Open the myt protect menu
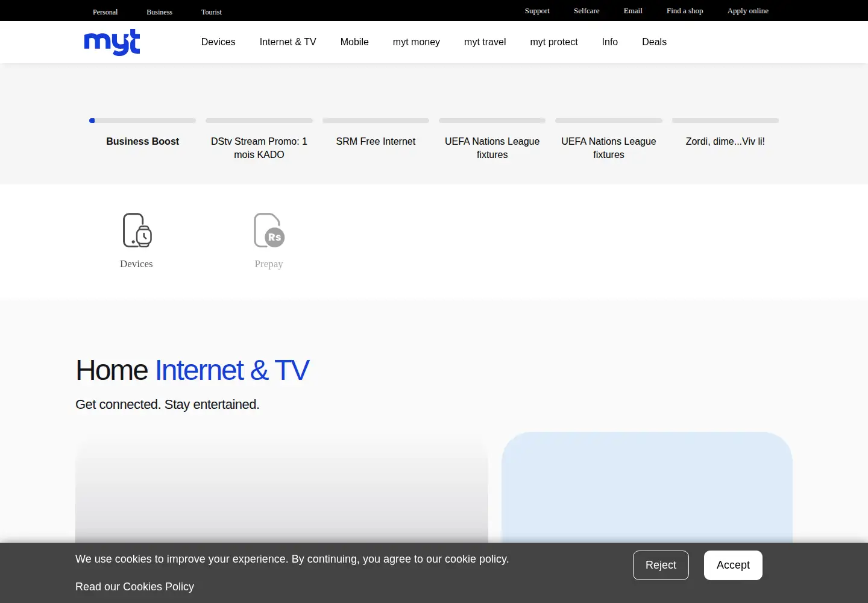The height and width of the screenshot is (603, 868). pyautogui.click(x=554, y=42)
